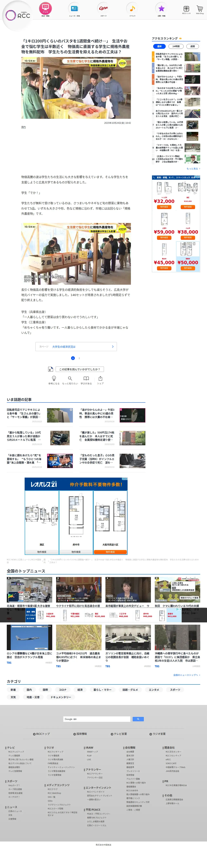Open the main article photo of students
Viewport: 207px width, 868px height.
(76, 88)
